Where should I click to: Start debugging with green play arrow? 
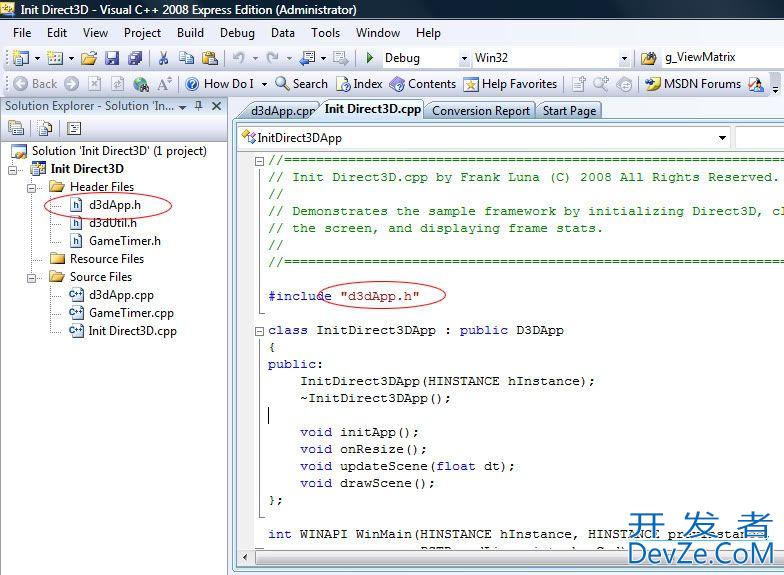[x=370, y=59]
